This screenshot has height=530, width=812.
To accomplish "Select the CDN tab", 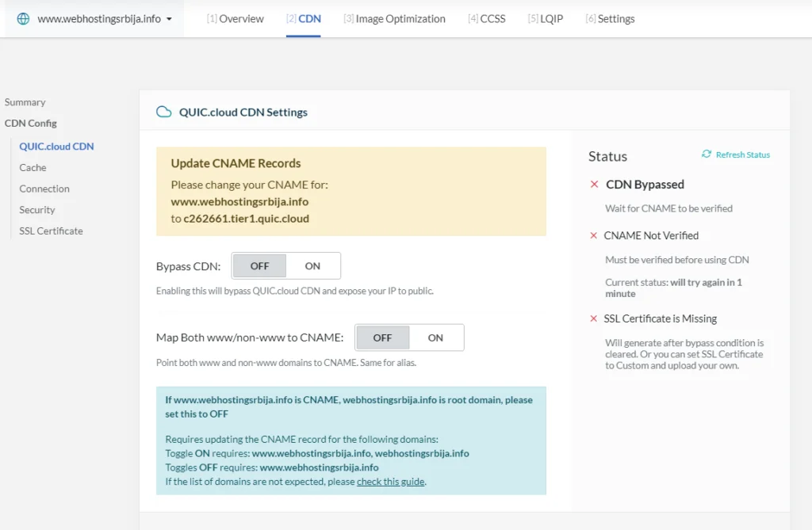I will (304, 19).
